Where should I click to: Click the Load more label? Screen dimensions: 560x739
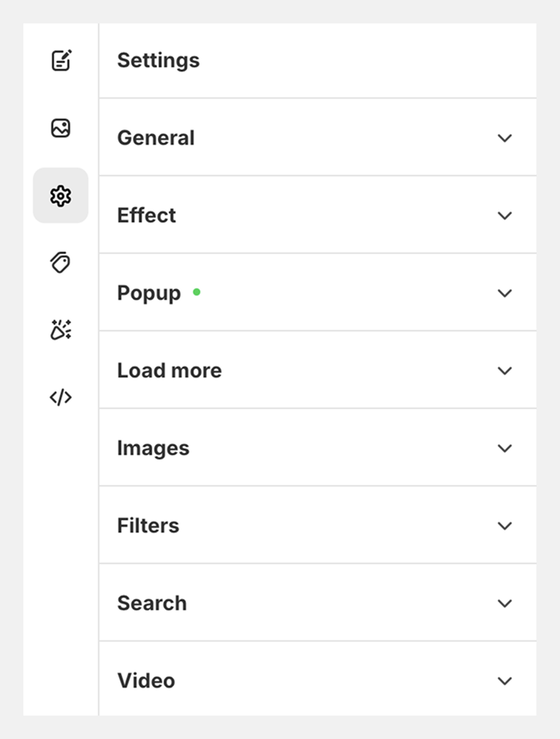point(170,371)
